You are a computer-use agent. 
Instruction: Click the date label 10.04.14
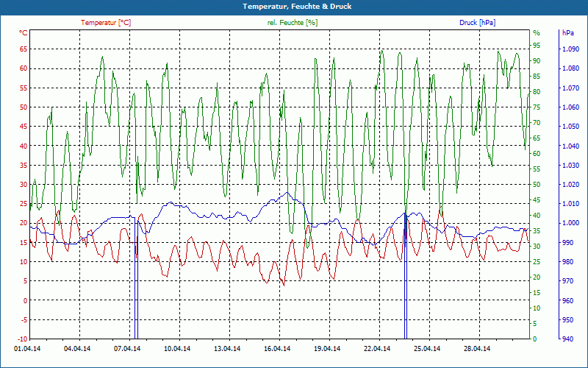(x=177, y=349)
